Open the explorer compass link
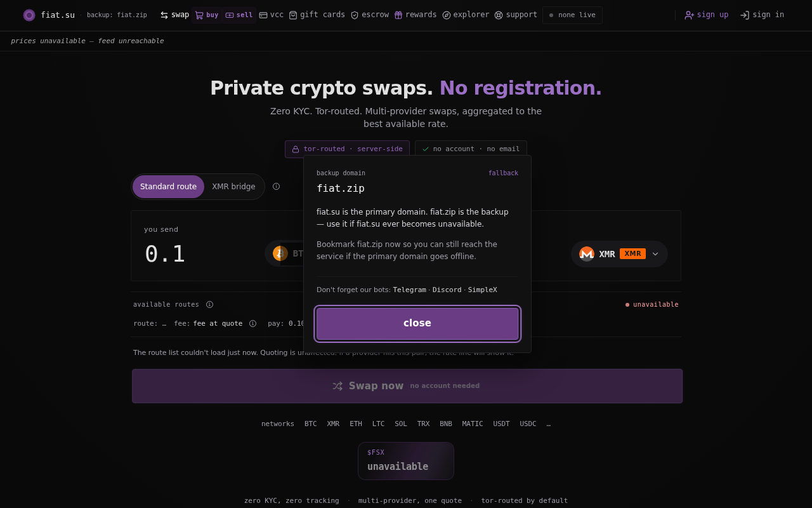 coord(466,15)
